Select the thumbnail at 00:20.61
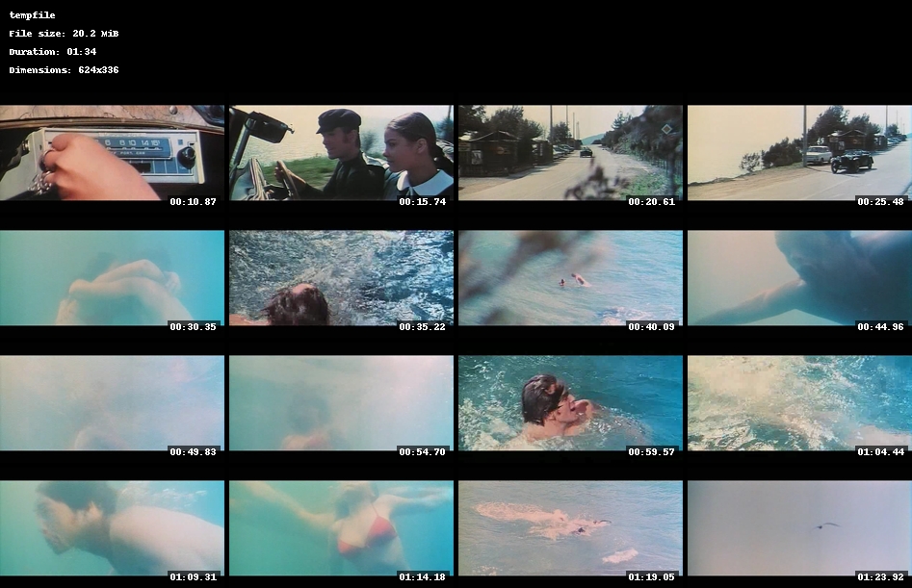Viewport: 912px width, 588px height. (x=570, y=153)
